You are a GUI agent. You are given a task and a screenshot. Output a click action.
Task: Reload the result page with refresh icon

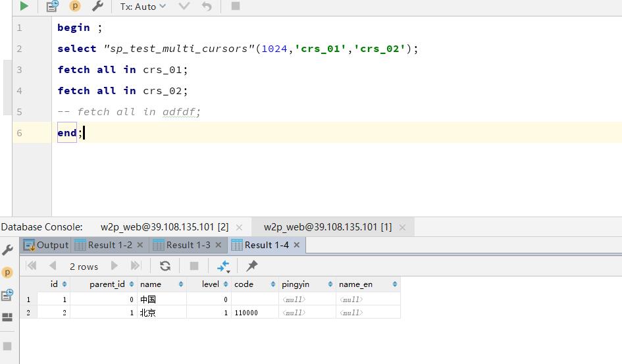point(165,266)
